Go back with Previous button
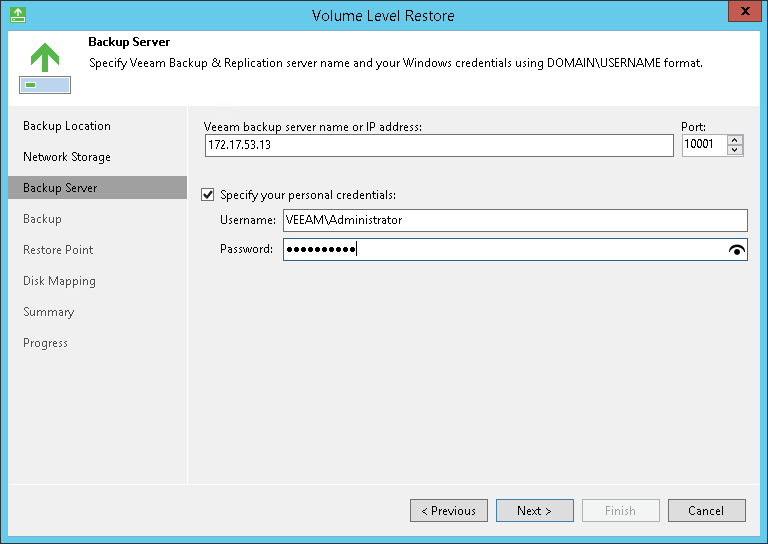This screenshot has width=768, height=544. point(449,511)
